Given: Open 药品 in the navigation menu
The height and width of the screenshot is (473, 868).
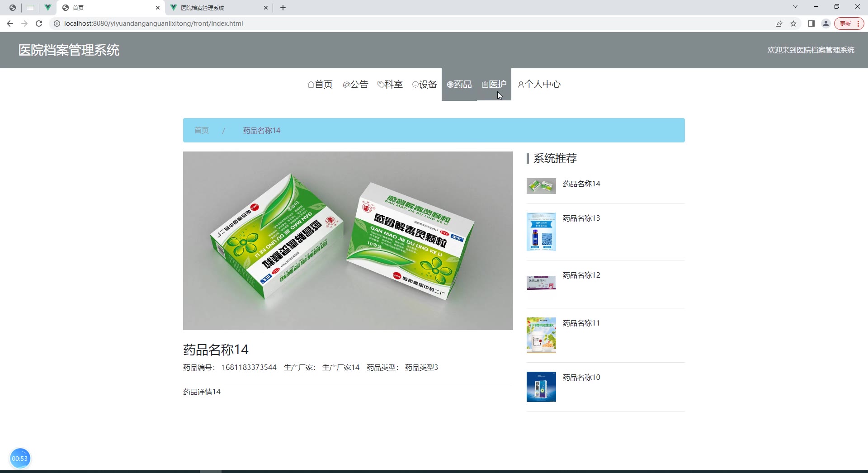Looking at the screenshot, I should [459, 84].
